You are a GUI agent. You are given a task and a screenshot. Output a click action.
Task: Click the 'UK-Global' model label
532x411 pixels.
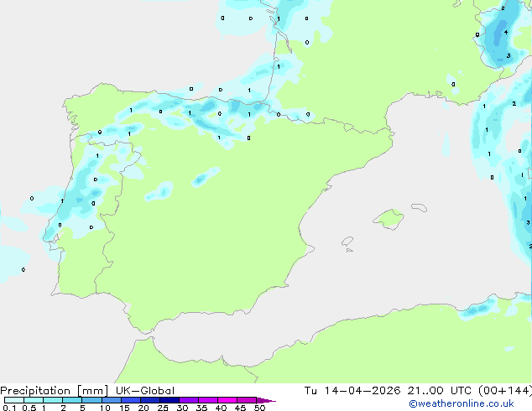click(145, 391)
